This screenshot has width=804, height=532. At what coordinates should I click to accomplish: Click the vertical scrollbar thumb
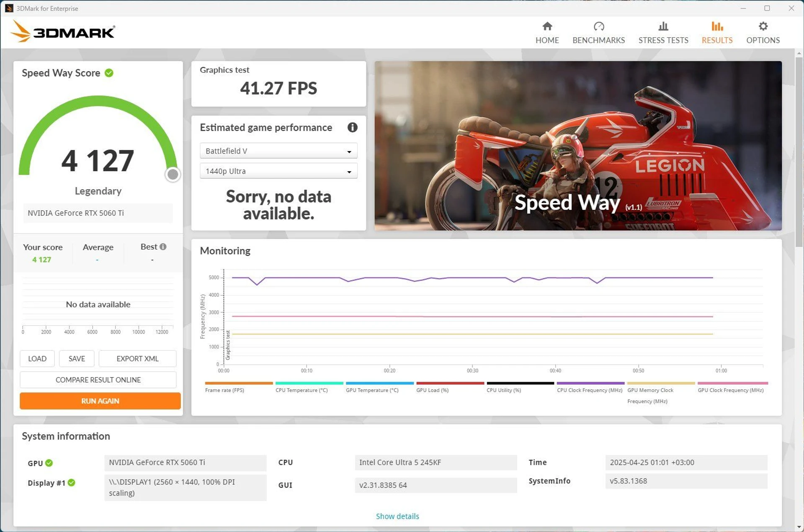[799, 153]
